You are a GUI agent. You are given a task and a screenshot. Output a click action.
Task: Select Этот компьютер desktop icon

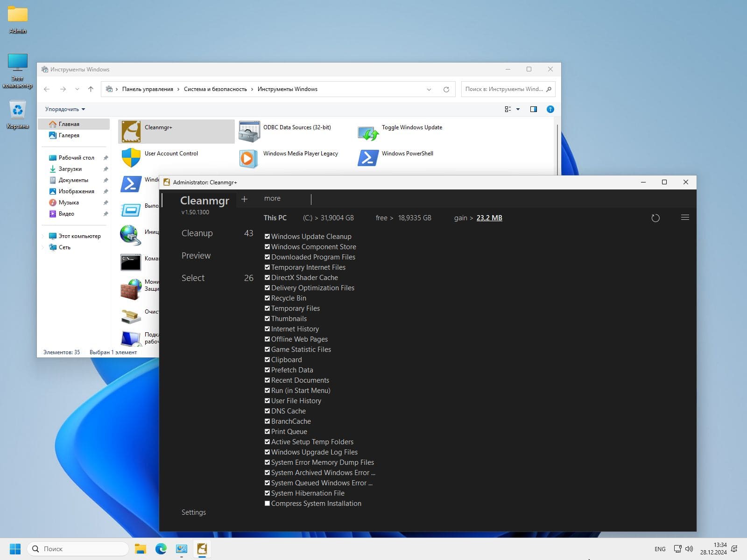pos(18,70)
